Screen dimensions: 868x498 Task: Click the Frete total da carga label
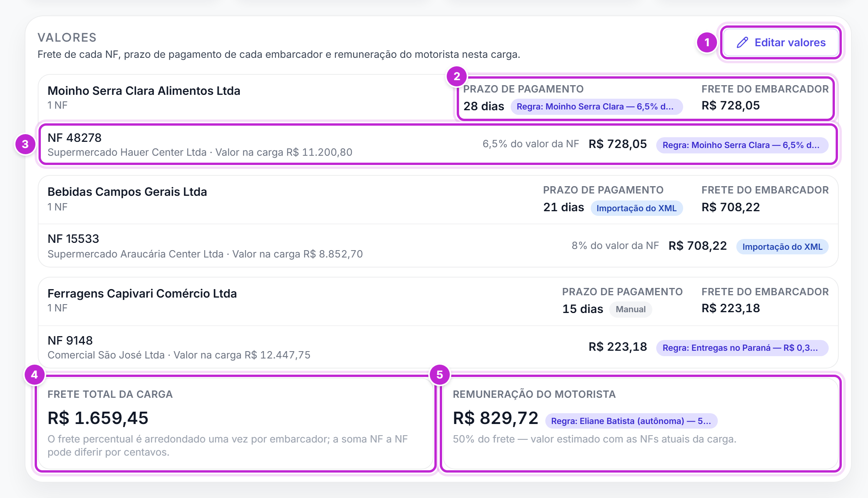[x=110, y=394]
